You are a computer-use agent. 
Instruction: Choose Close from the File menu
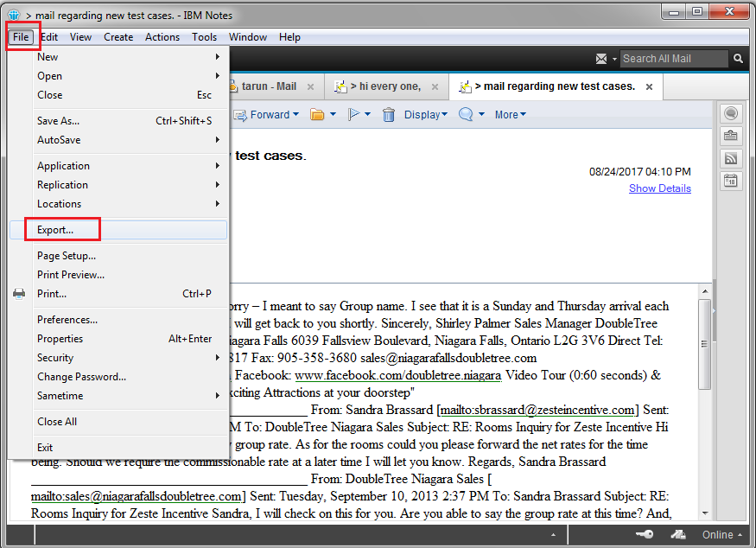[118, 95]
